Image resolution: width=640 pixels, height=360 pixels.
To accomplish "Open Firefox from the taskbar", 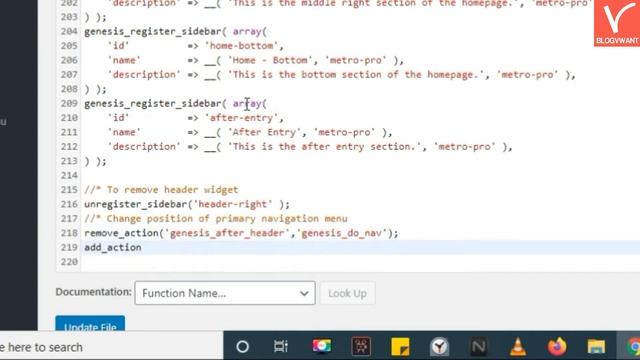I will (x=557, y=347).
